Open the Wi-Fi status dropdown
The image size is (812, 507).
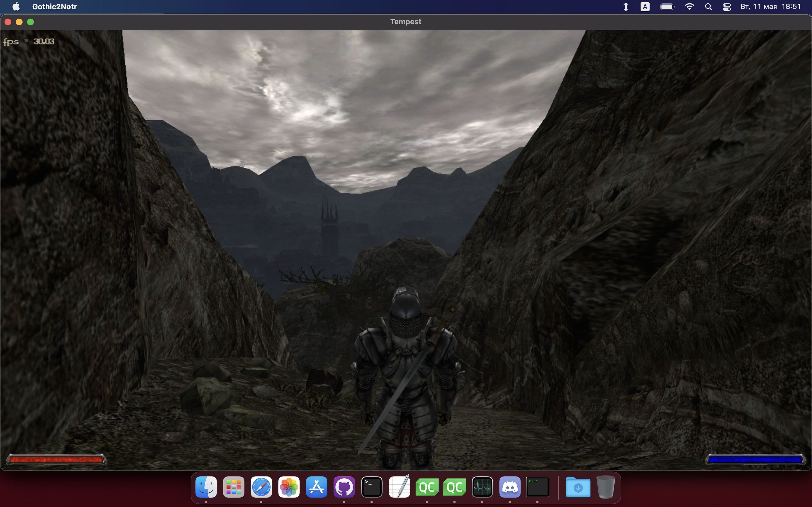(x=689, y=7)
